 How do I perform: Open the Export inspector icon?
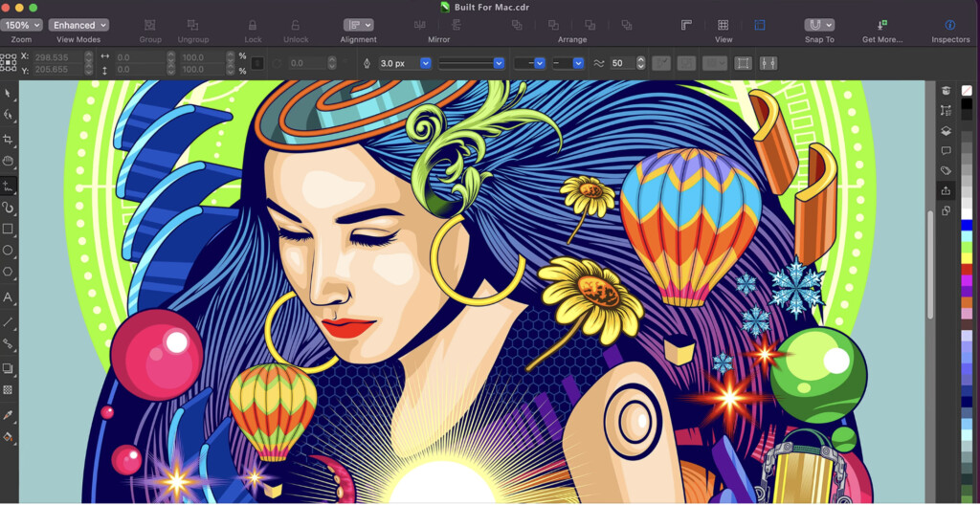[946, 190]
